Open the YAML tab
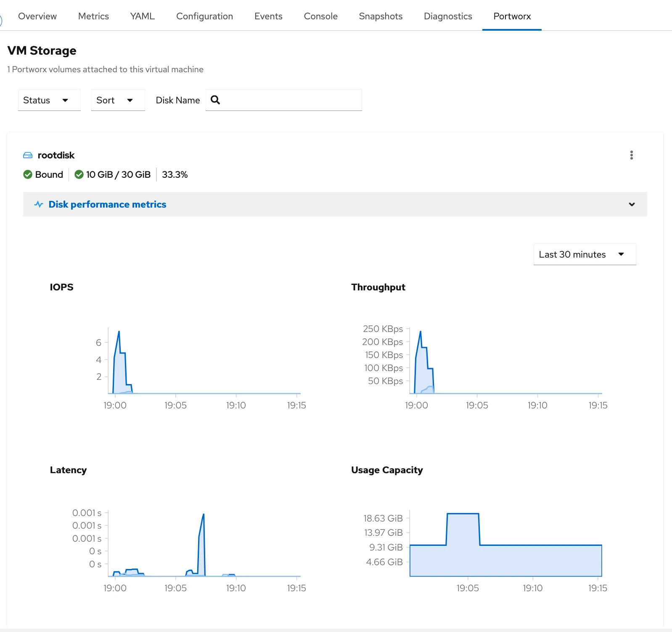The image size is (672, 632). (x=142, y=16)
